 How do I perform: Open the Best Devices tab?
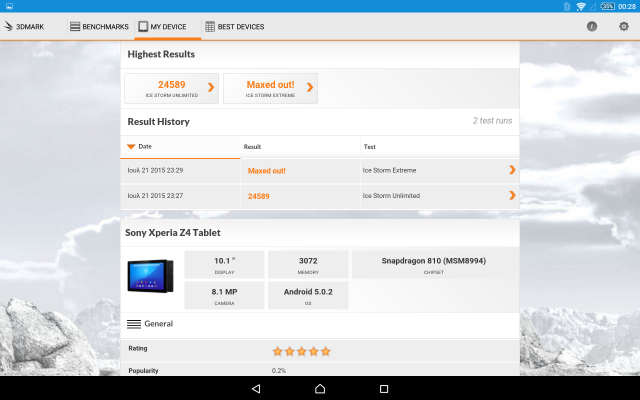[235, 27]
